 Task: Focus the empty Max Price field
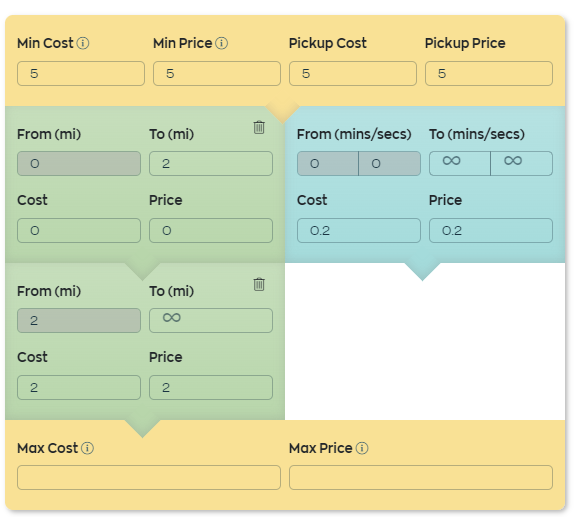point(421,477)
